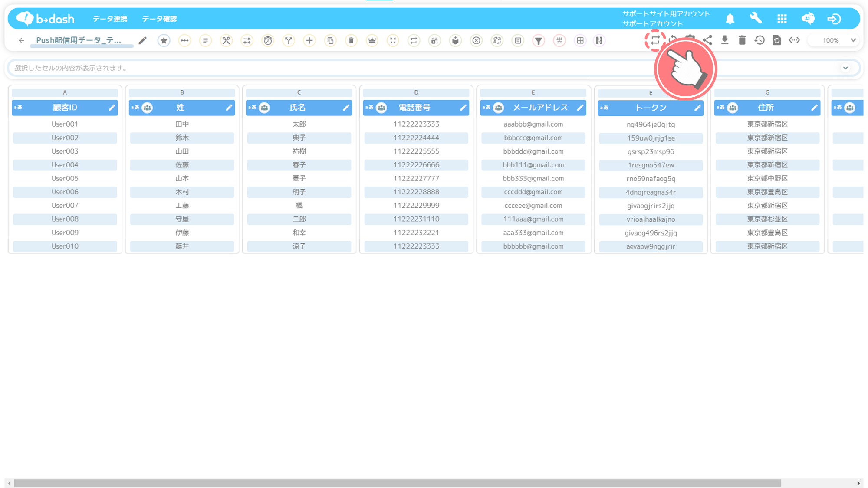Click the crown icon in toolbar
Image resolution: width=868 pixels, height=488 pixels.
click(x=372, y=40)
